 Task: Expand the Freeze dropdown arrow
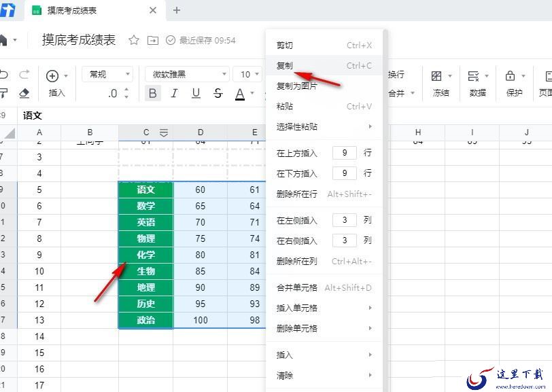(450, 75)
